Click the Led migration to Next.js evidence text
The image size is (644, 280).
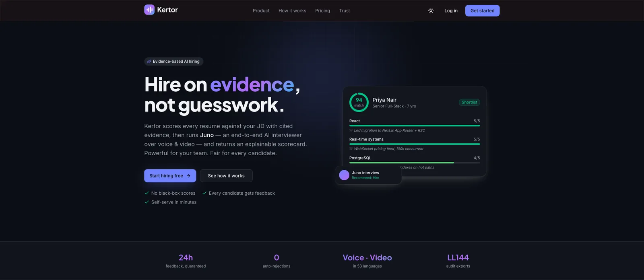389,130
